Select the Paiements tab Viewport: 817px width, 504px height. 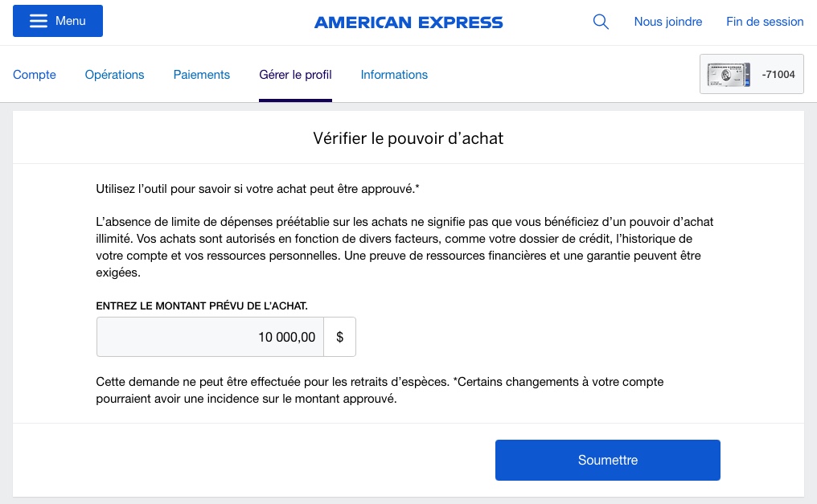[x=201, y=74]
